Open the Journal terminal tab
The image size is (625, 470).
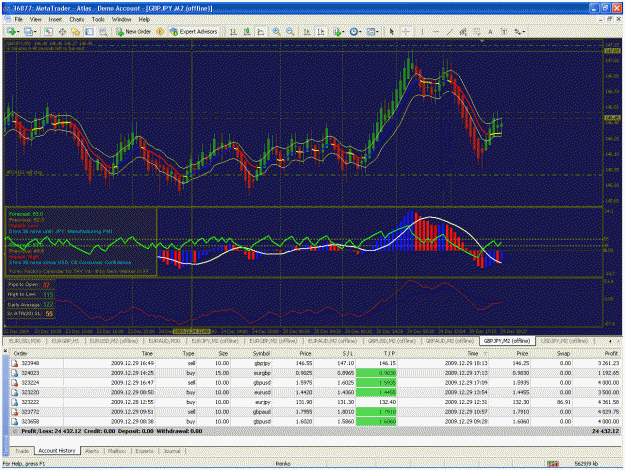[172, 451]
